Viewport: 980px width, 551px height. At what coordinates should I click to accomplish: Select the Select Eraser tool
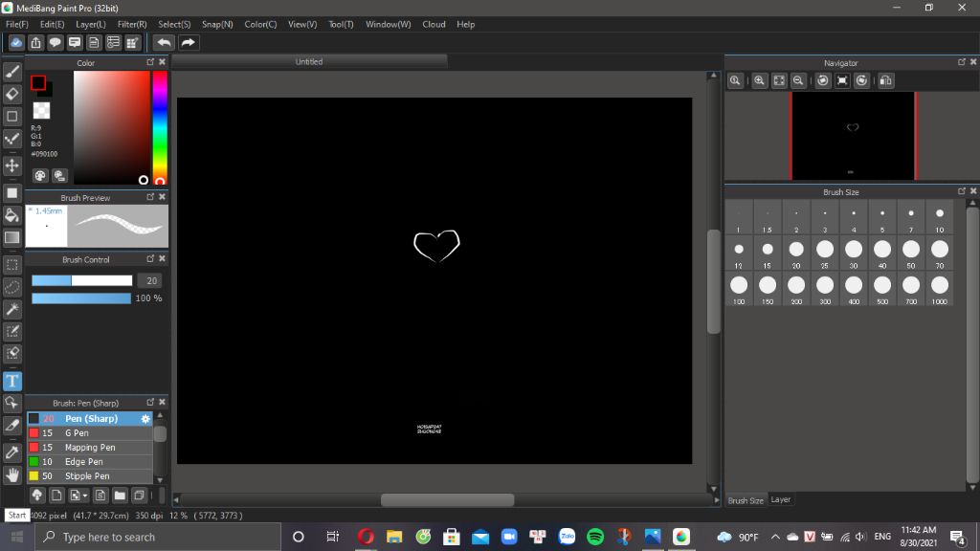[x=11, y=354]
